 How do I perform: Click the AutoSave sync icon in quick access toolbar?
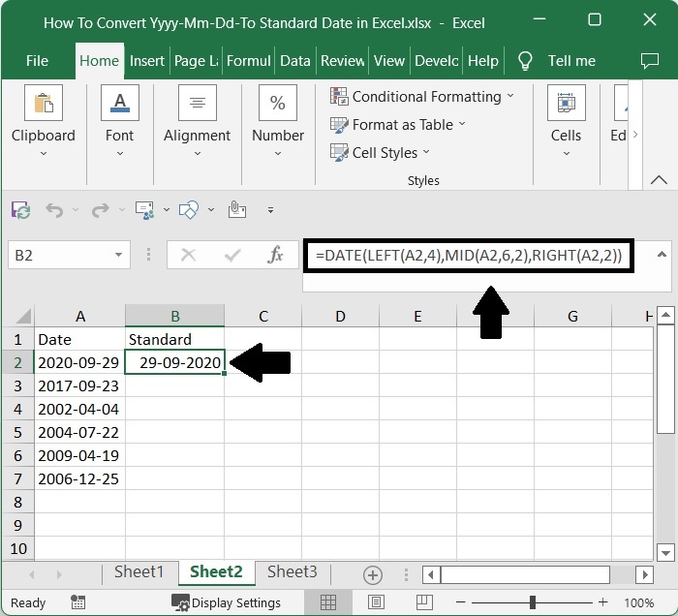[20, 209]
